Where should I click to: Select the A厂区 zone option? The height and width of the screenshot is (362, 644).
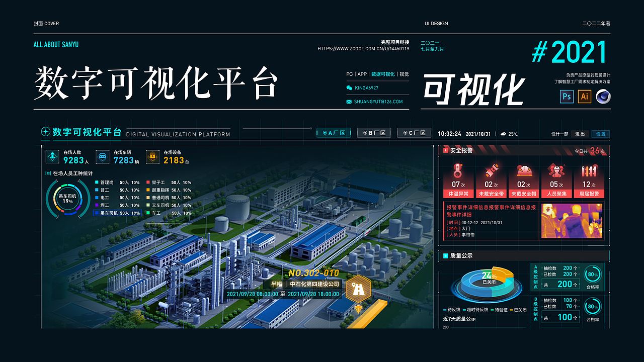pos(334,132)
